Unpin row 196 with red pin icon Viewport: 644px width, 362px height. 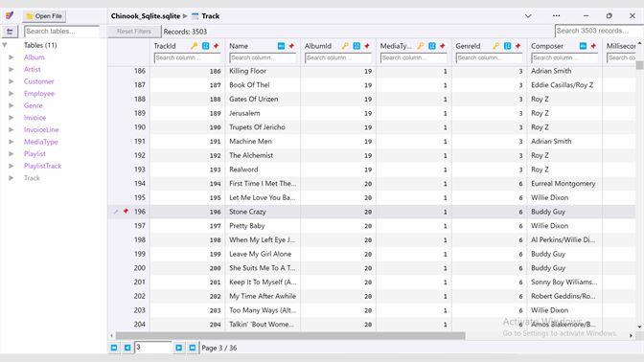(x=126, y=212)
